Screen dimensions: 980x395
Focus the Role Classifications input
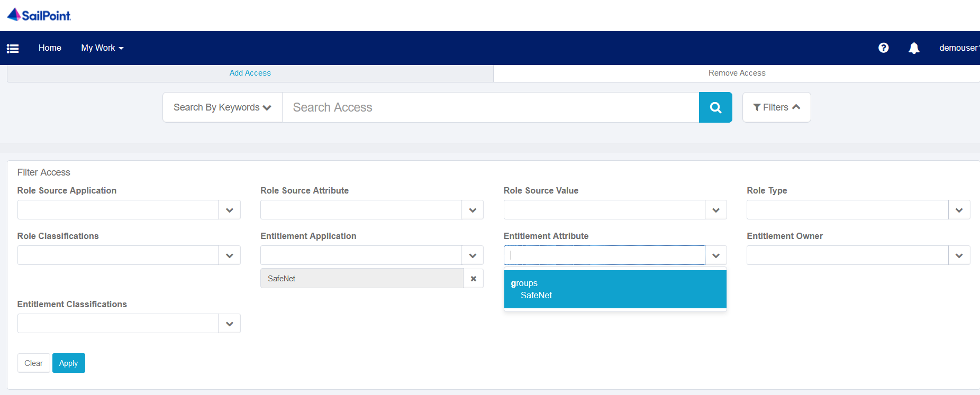[118, 255]
